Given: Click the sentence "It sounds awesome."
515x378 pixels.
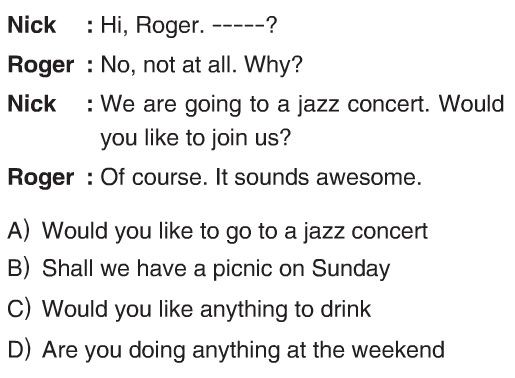Looking at the screenshot, I should coord(319,177).
